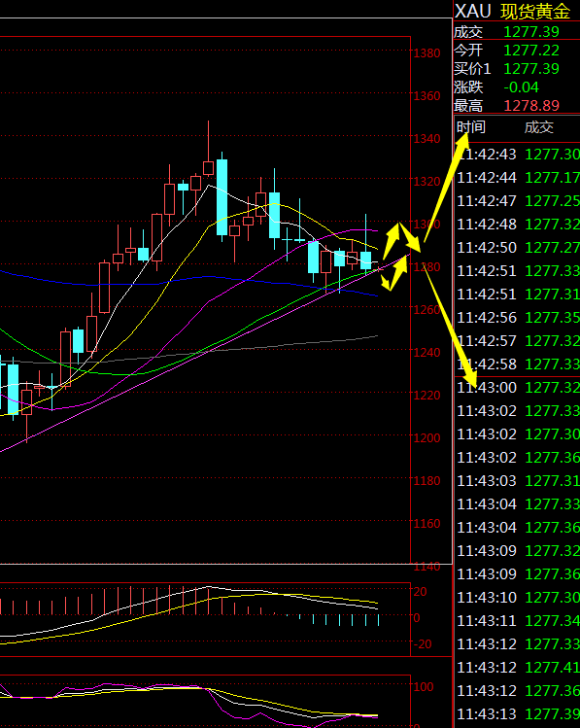The image size is (580, 728).
Task: Click the 涨跌 change value -0.04
Action: [x=521, y=87]
